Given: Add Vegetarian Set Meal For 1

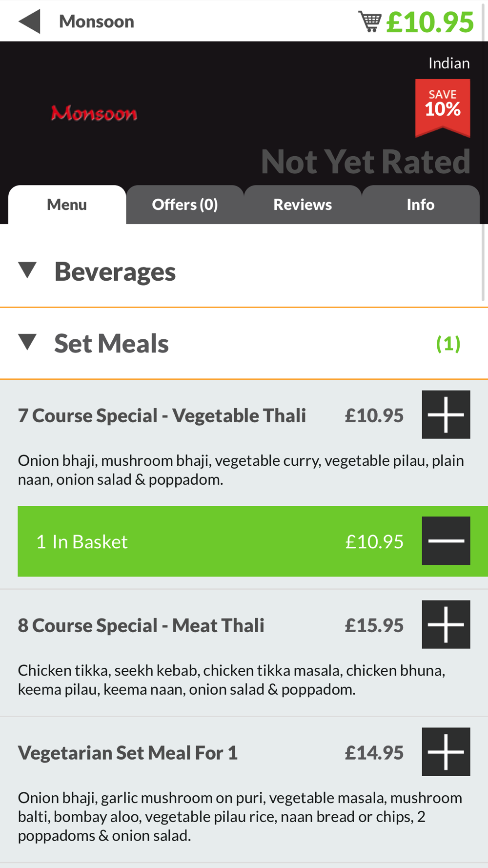Looking at the screenshot, I should [446, 751].
